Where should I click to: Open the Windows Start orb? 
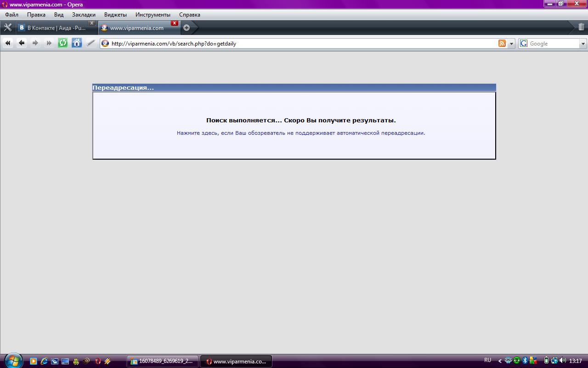pyautogui.click(x=13, y=361)
